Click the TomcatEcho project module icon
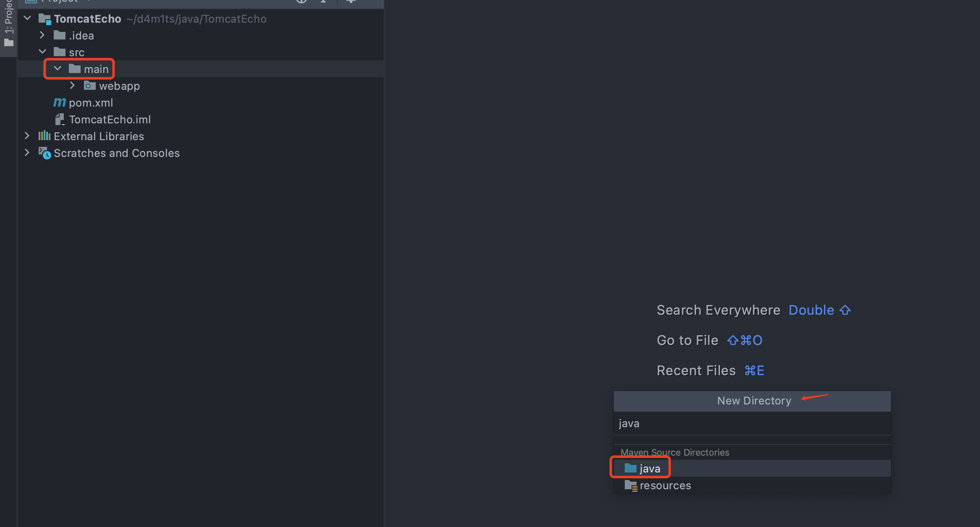980x527 pixels. coord(45,19)
